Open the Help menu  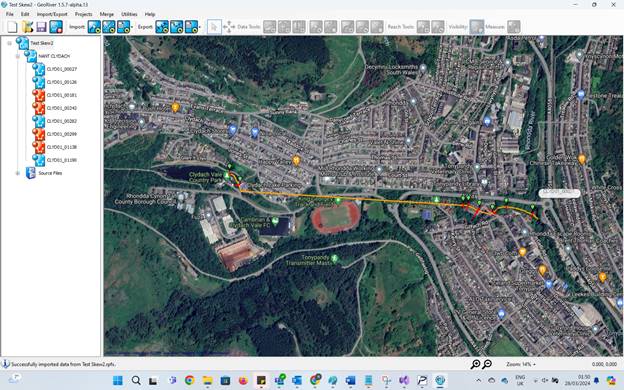150,14
